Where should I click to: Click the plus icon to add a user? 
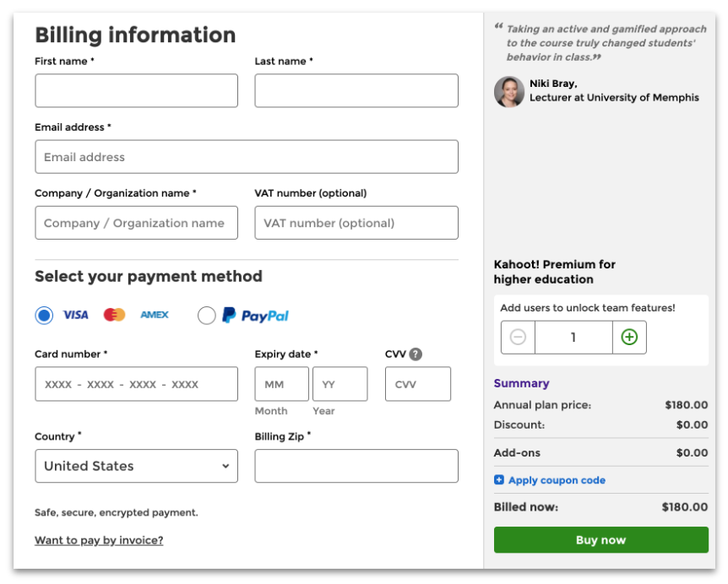629,337
